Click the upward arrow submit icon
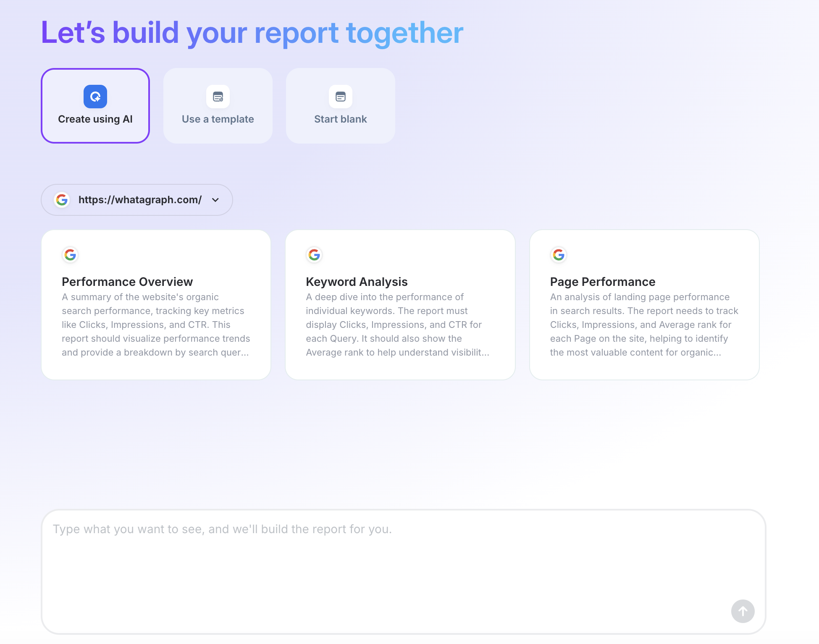The height and width of the screenshot is (644, 819). [743, 612]
